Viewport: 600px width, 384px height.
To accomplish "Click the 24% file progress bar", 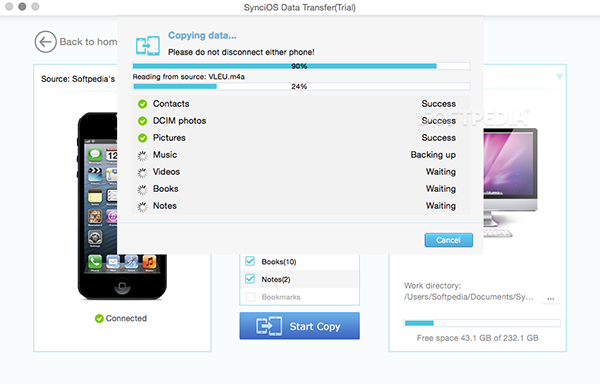I will point(301,86).
